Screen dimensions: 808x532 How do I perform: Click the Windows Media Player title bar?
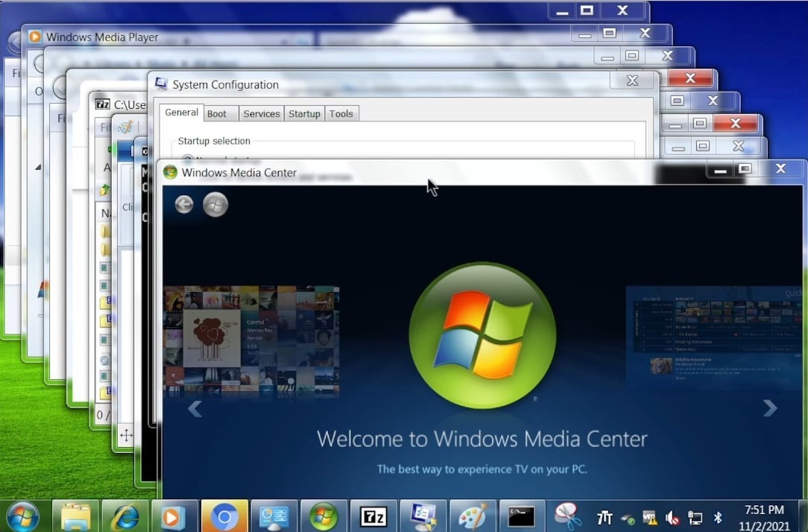pos(299,37)
